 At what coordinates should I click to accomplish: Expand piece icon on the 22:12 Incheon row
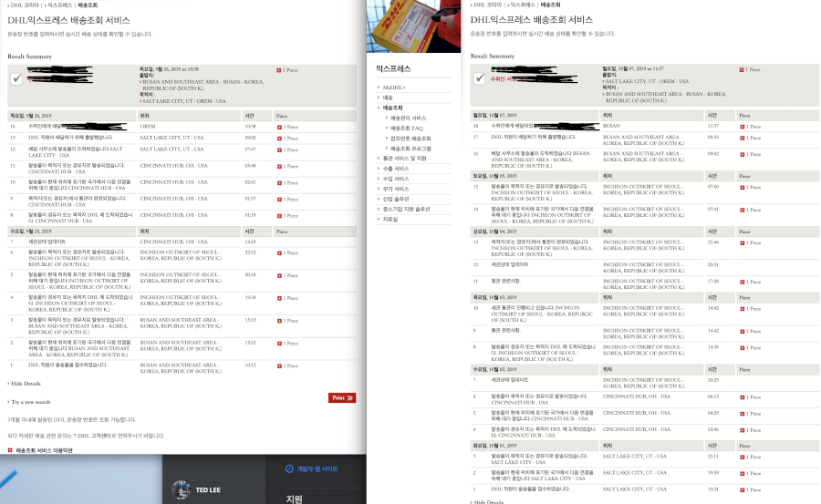pos(279,253)
